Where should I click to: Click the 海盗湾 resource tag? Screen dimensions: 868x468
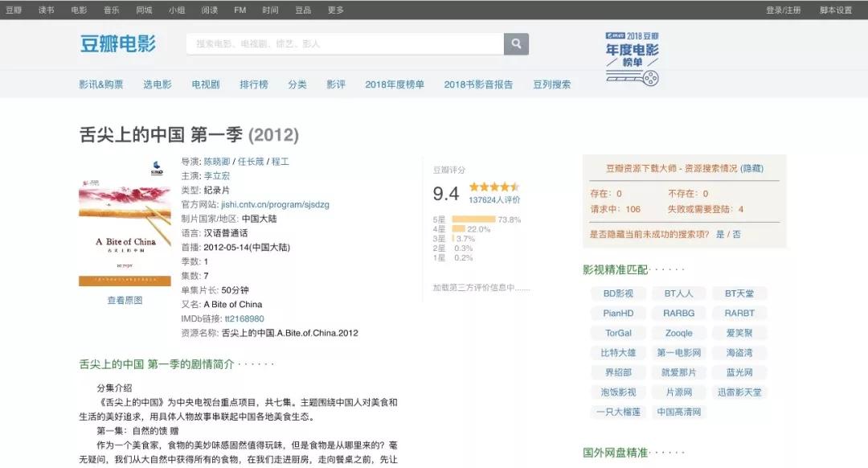(x=739, y=352)
